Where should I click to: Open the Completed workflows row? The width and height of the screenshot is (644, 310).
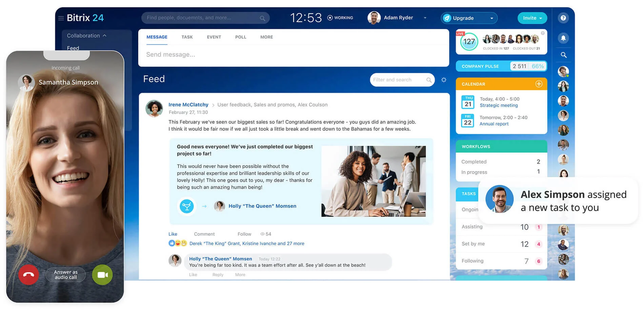coord(501,162)
